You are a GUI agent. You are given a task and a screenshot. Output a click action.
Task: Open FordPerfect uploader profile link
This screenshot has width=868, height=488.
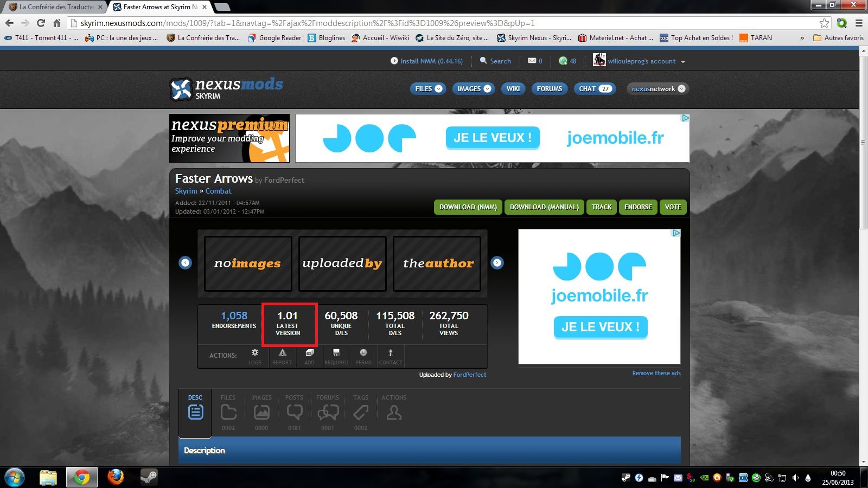[470, 375]
